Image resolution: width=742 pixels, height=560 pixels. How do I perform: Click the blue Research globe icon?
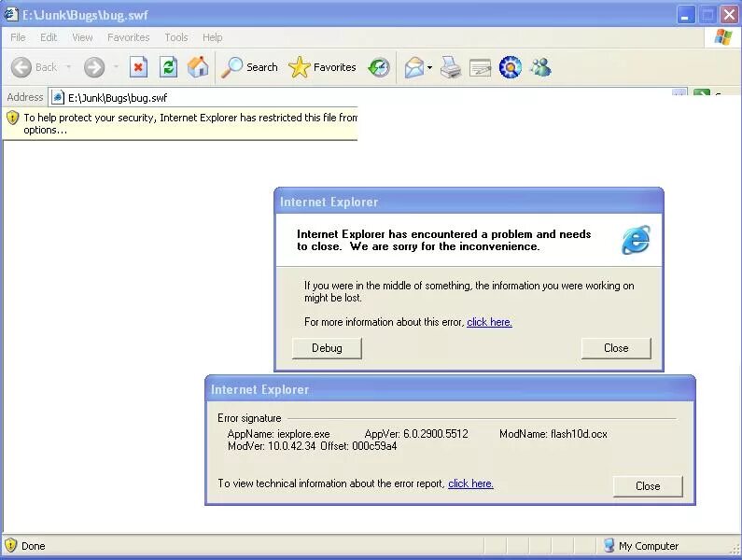[x=511, y=67]
